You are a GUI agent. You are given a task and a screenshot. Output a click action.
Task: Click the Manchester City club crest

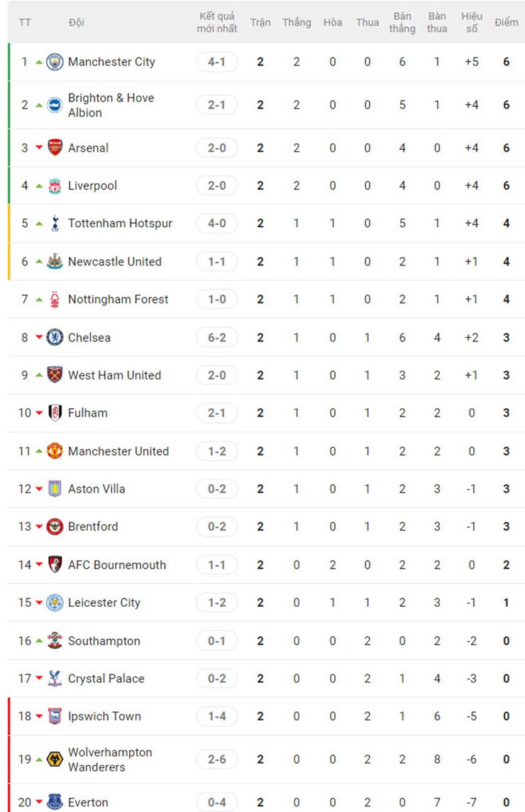pyautogui.click(x=55, y=62)
